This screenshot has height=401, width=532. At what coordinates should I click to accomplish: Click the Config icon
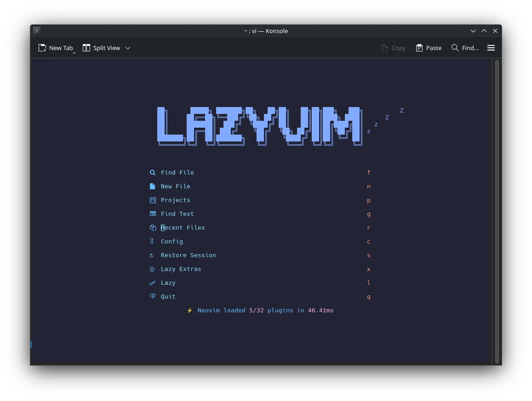tap(152, 241)
